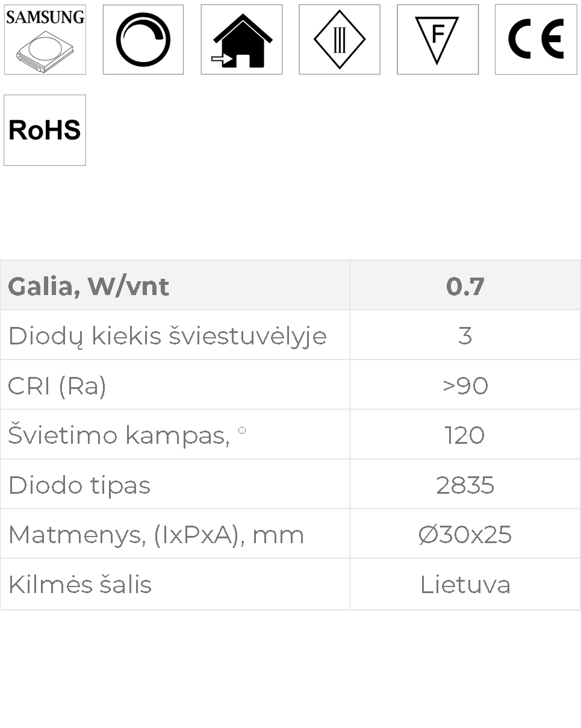
Task: Select the CE certification mark icon
Action: tap(536, 40)
